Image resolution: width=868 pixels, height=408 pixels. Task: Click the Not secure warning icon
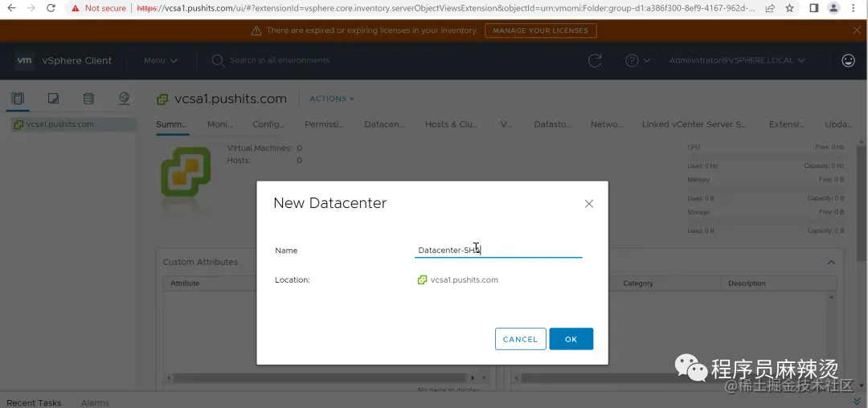tap(76, 8)
